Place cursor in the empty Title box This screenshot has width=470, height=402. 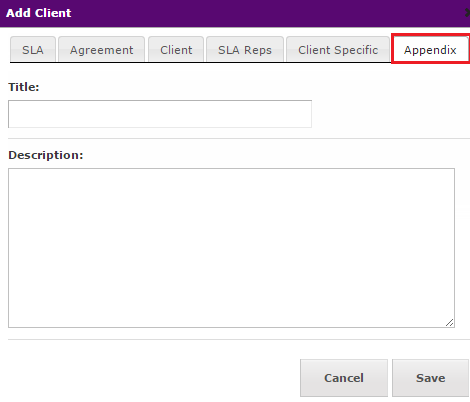160,114
